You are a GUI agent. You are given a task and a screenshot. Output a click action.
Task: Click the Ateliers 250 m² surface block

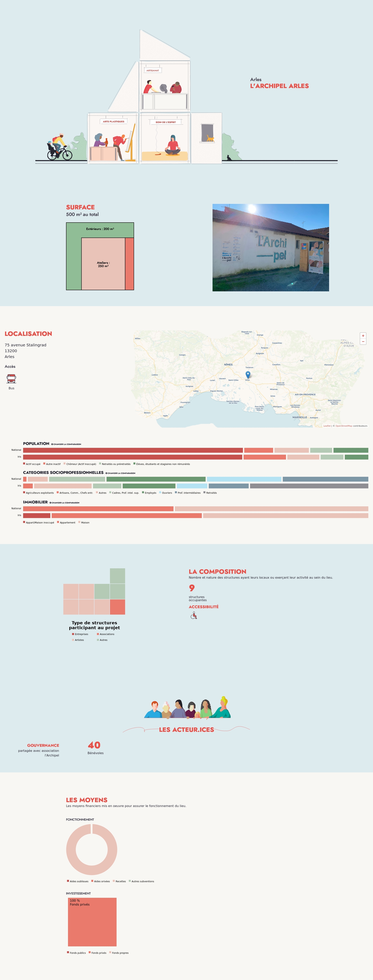(x=103, y=264)
